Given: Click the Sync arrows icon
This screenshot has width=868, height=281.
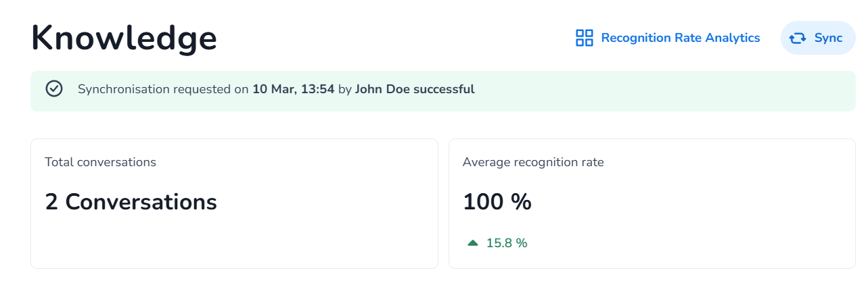Looking at the screenshot, I should (798, 38).
